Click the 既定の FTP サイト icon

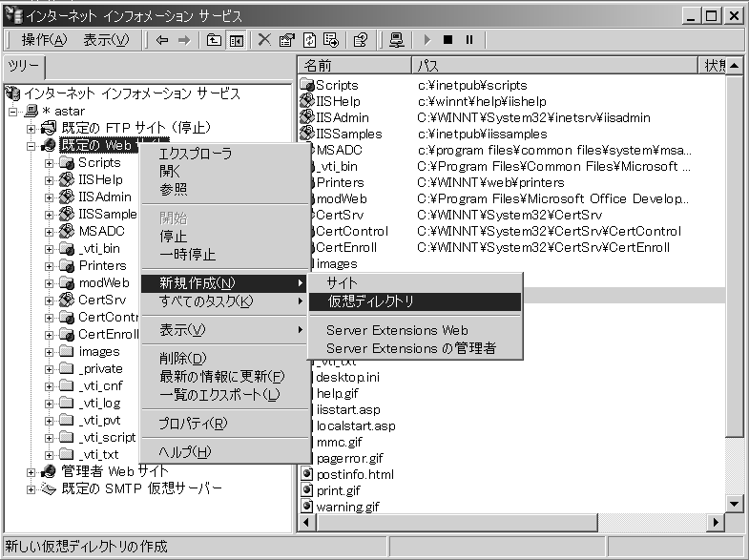(x=49, y=128)
